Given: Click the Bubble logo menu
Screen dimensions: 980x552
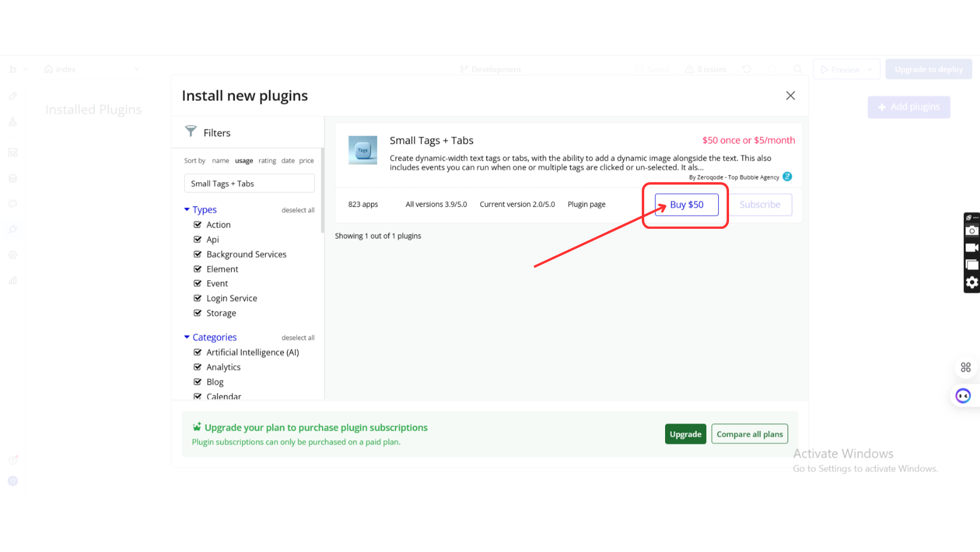Looking at the screenshot, I should [x=13, y=69].
